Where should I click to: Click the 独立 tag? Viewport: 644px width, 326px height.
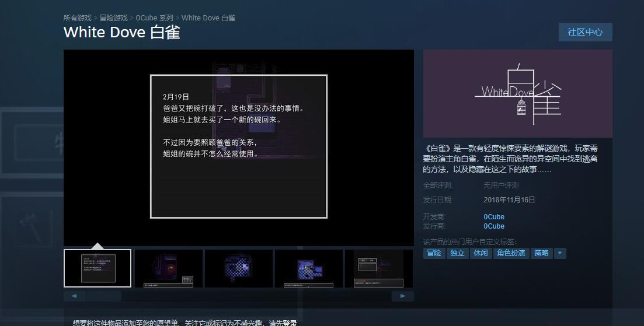pos(457,253)
